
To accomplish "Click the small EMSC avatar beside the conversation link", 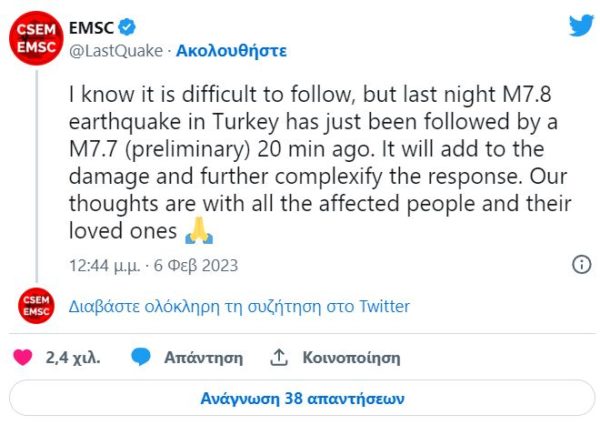I will (34, 306).
